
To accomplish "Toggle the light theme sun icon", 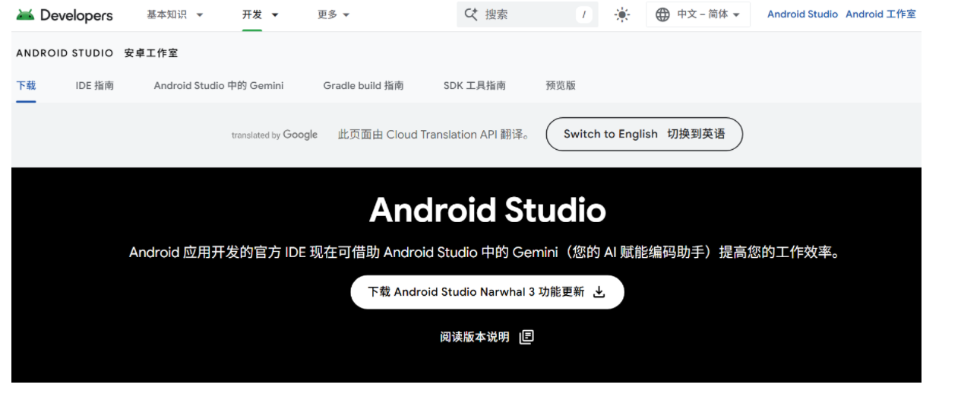I will [622, 14].
